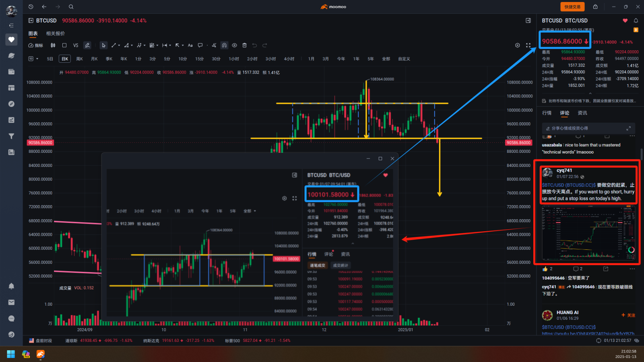Toggle drawing visibility with the eye icon
Viewport: 644px width, 362px height.
coord(234,45)
